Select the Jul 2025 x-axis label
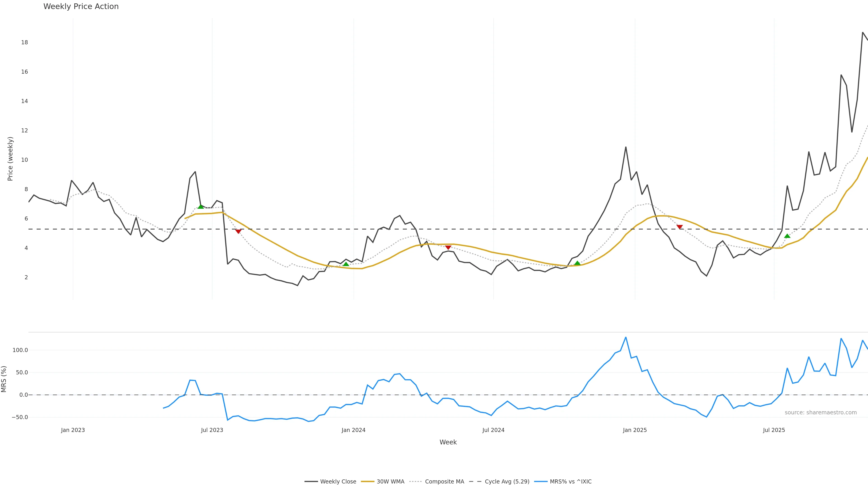The width and height of the screenshot is (868, 488). [x=774, y=430]
